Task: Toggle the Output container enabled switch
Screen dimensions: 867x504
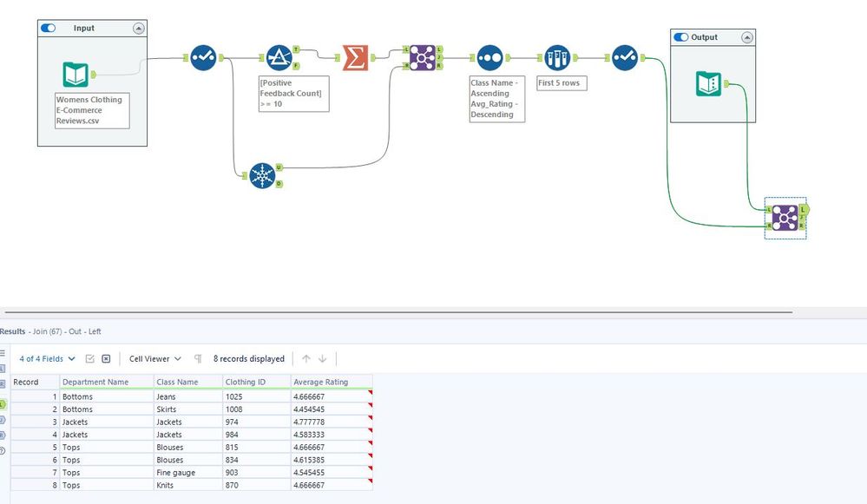Action: 681,36
